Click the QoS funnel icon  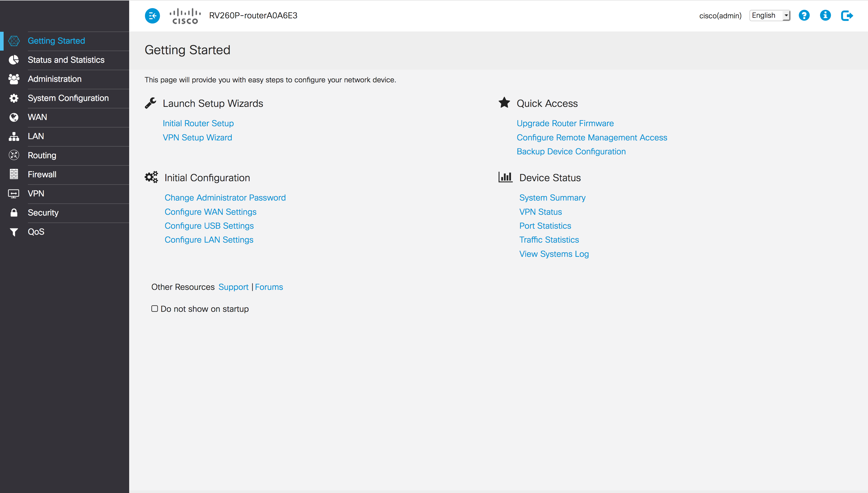coord(14,232)
